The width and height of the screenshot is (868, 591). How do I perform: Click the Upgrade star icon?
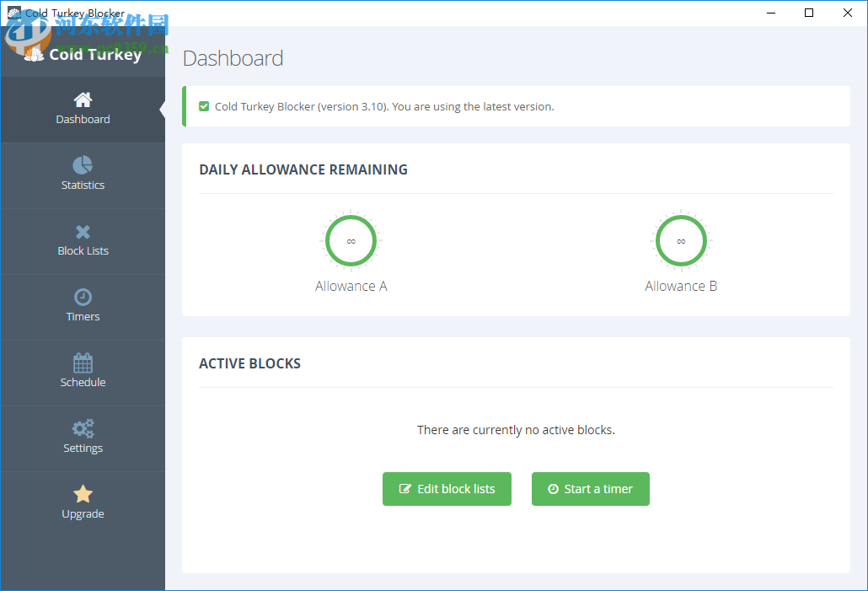click(x=83, y=493)
